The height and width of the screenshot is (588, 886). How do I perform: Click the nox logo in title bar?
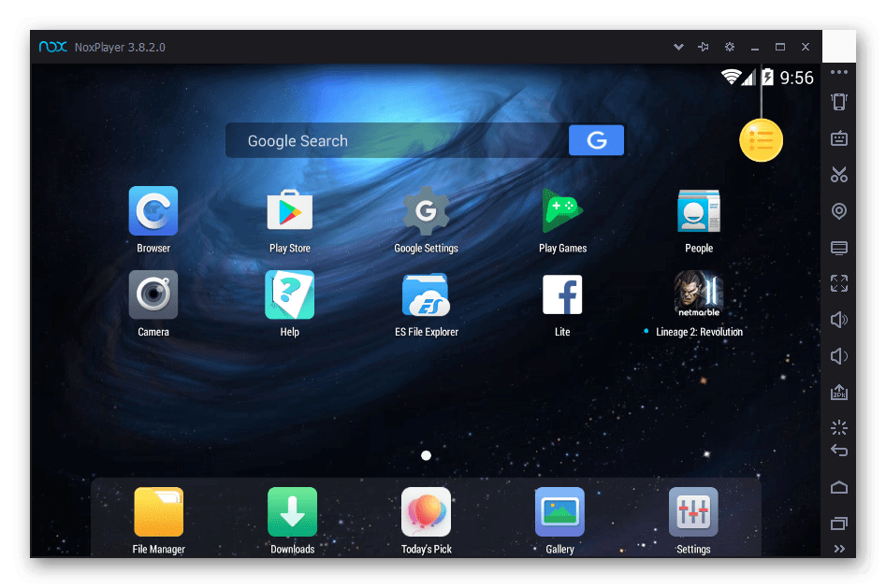tap(53, 47)
